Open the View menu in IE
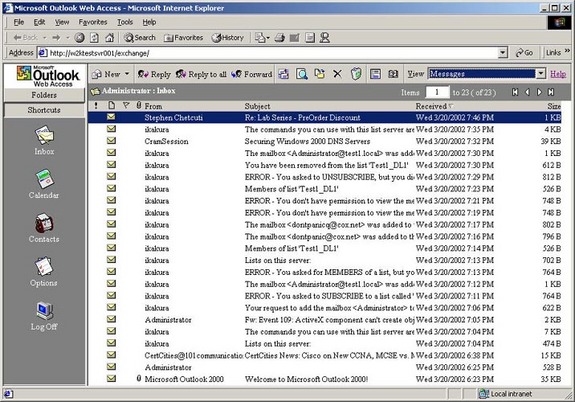The image size is (575, 402). point(62,22)
